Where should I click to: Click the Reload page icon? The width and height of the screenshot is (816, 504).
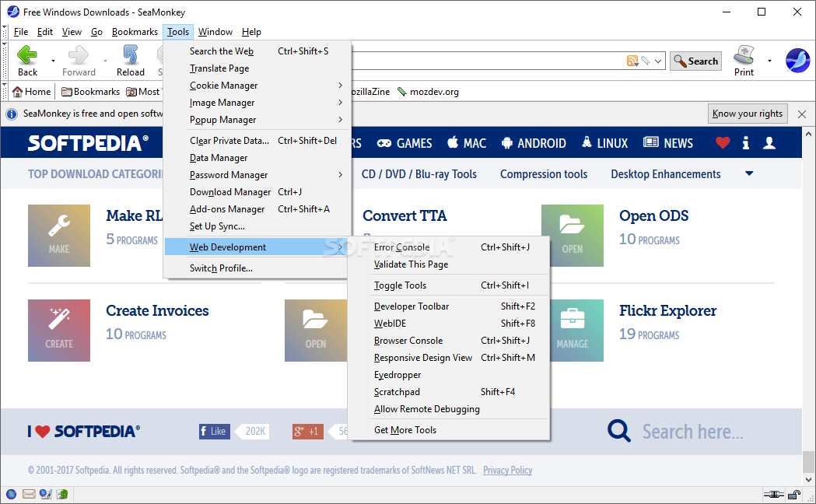pyautogui.click(x=130, y=54)
